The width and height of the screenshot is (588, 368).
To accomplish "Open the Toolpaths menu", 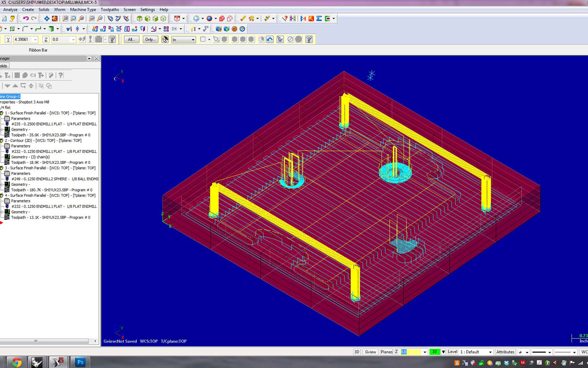I will [x=109, y=10].
